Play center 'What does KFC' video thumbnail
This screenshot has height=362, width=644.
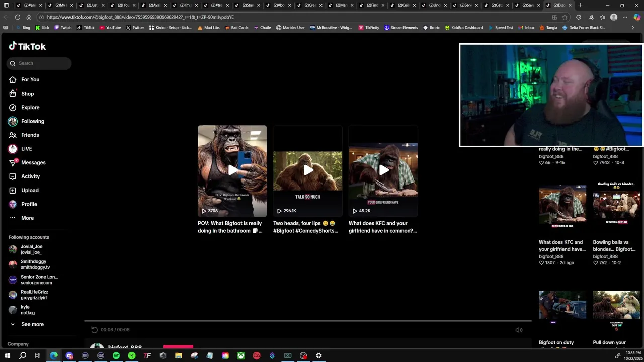(x=383, y=171)
